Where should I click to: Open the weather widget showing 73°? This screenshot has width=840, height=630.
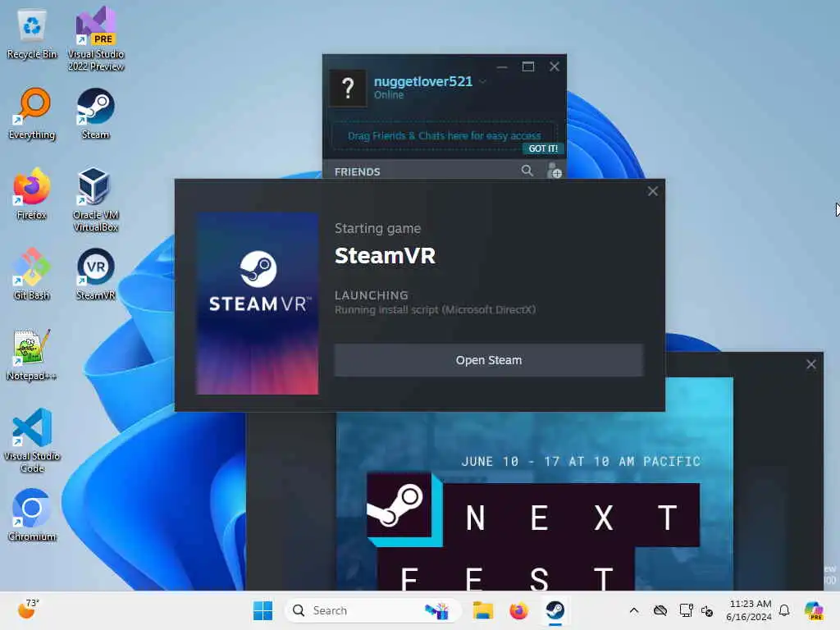(x=28, y=609)
